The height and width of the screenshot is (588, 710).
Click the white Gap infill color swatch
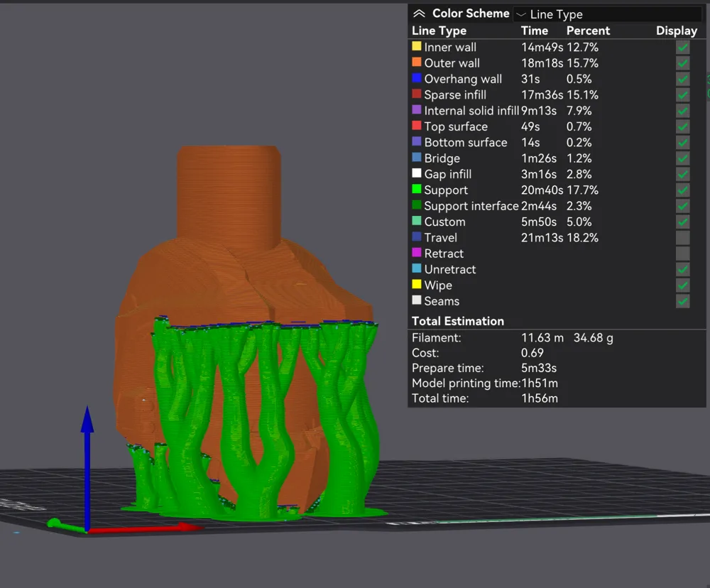417,174
